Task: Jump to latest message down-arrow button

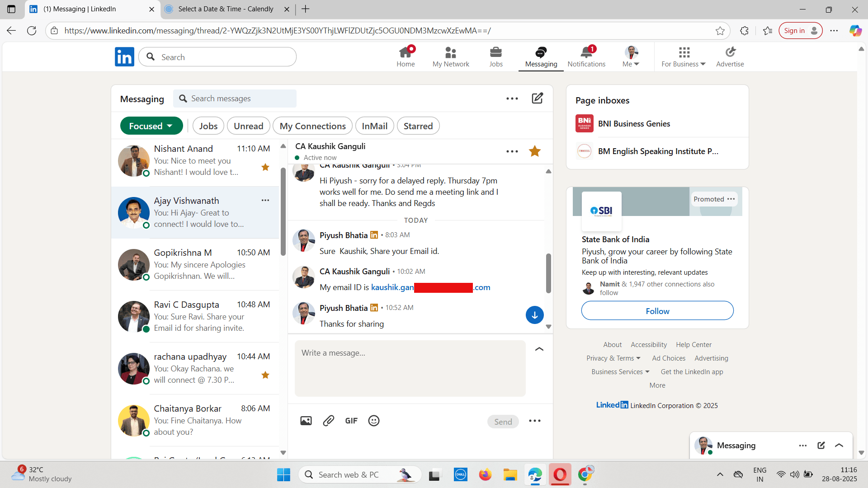Action: click(535, 315)
